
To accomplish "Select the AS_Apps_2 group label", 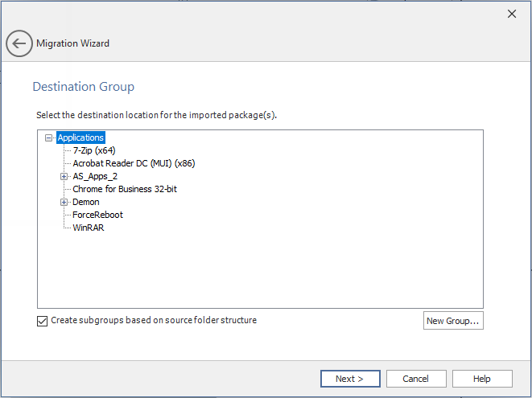I will coord(95,176).
